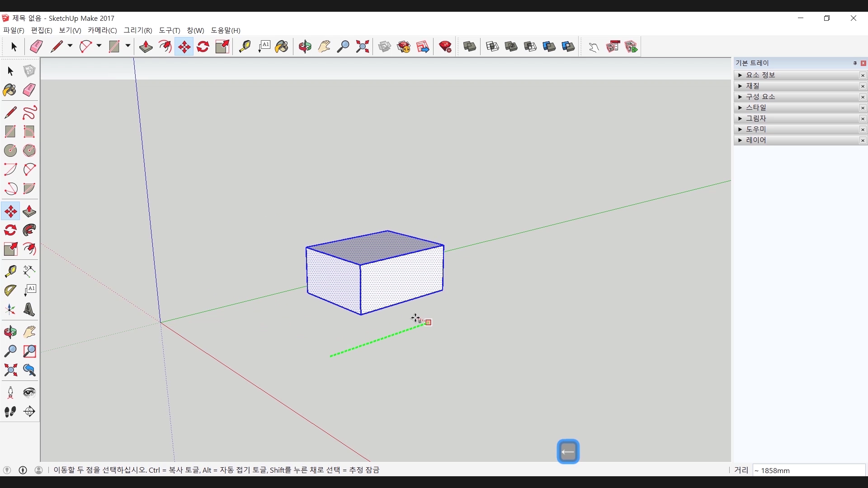Pick the Paint Bucket tool in left toolbar
Image resolution: width=868 pixels, height=488 pixels.
(10, 90)
